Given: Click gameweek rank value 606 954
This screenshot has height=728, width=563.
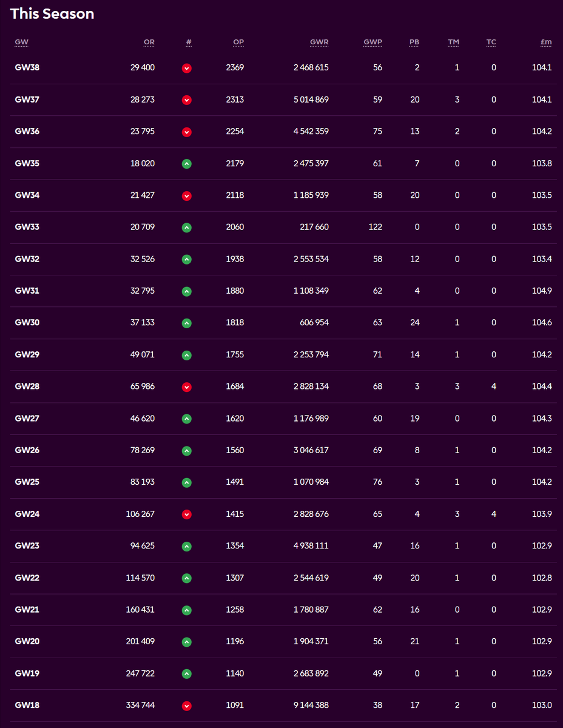Looking at the screenshot, I should 314,323.
